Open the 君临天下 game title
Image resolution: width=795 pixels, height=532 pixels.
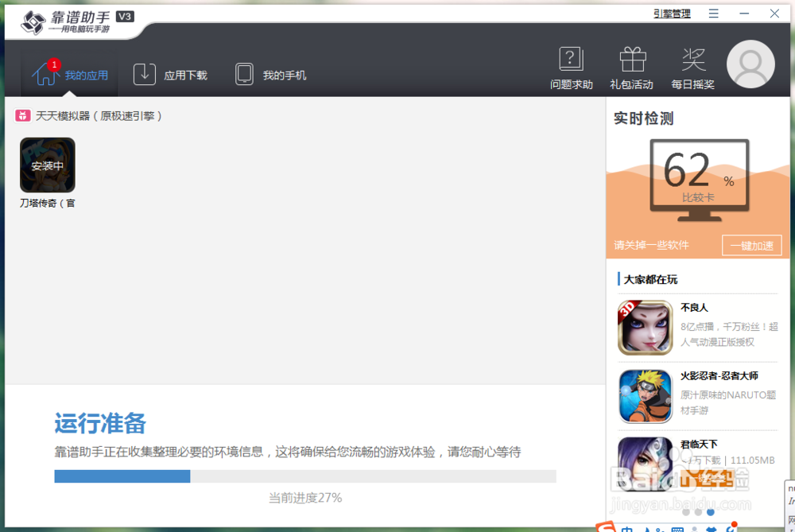point(699,445)
